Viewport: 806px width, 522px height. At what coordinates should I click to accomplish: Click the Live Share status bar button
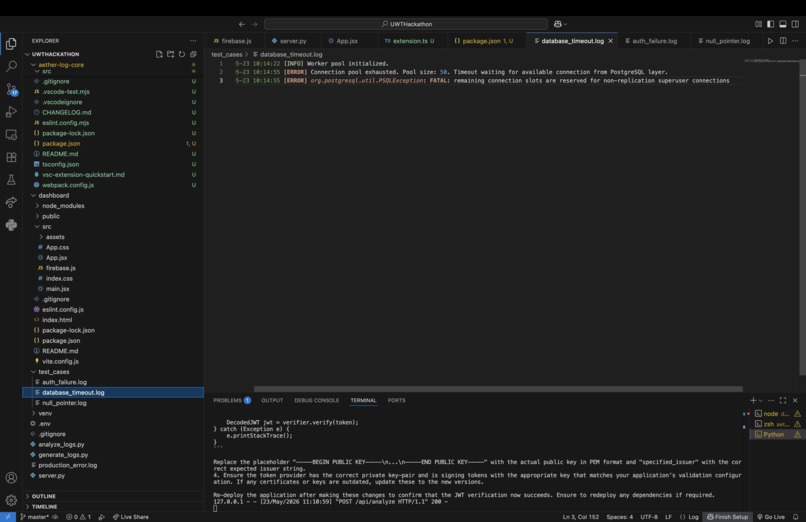(x=131, y=517)
